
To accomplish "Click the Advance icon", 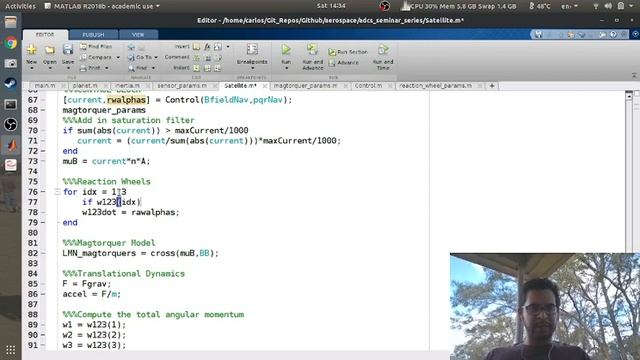I will tap(332, 63).
